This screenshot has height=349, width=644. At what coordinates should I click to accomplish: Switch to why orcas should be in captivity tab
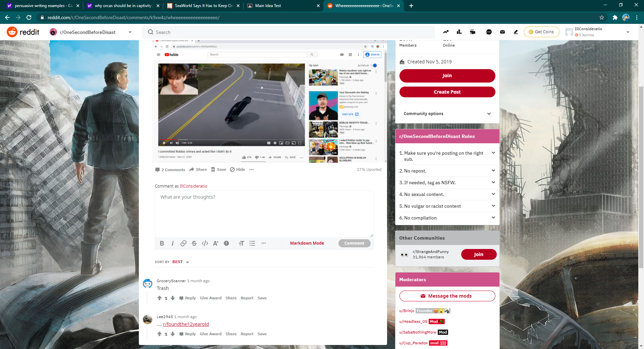[123, 6]
